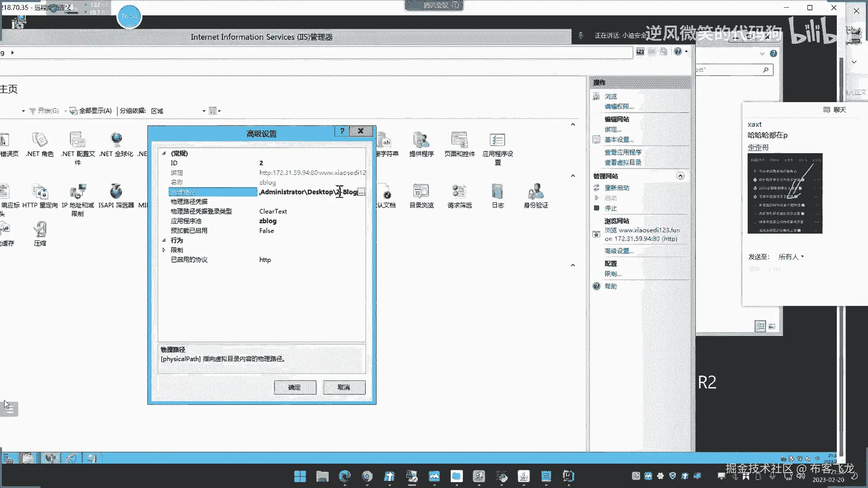868x488 pixels.
Task: Open the 发送至 所有人 recipient dropdown
Action: (x=791, y=257)
